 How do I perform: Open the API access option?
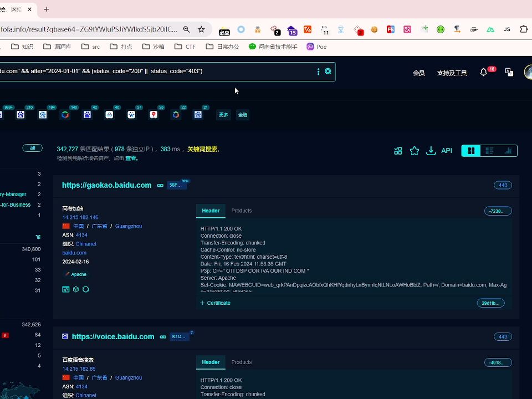tap(447, 150)
